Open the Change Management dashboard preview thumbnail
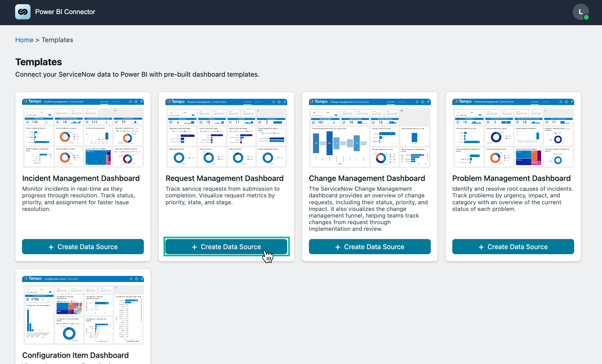 tap(370, 133)
